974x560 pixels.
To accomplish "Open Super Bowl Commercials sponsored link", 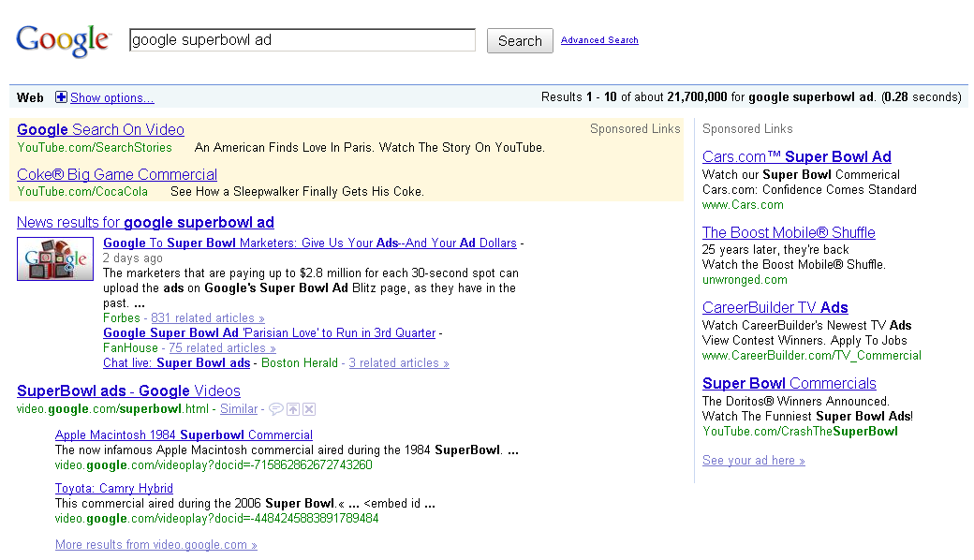I will pyautogui.click(x=790, y=383).
